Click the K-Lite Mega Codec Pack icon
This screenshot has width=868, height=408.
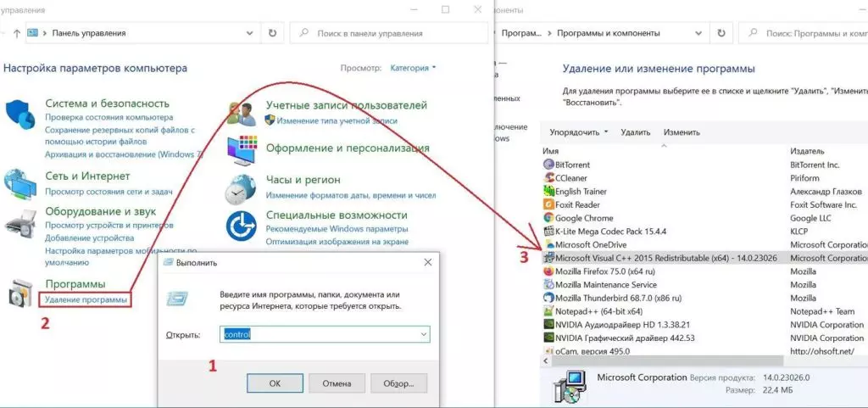coord(548,232)
